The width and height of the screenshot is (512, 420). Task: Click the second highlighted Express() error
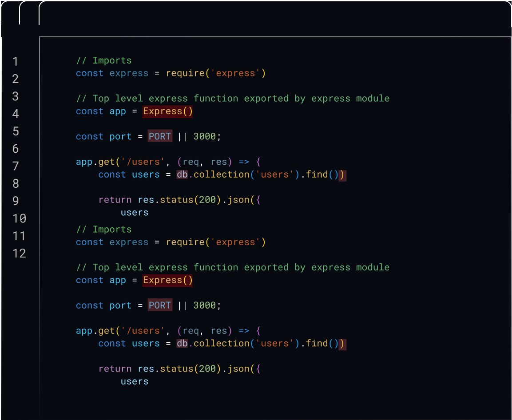[167, 280]
